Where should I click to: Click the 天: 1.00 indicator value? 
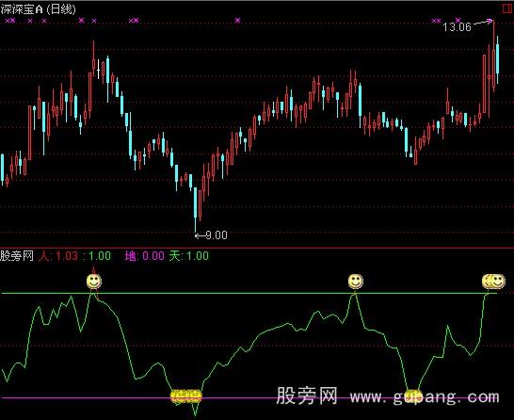pyautogui.click(x=189, y=256)
